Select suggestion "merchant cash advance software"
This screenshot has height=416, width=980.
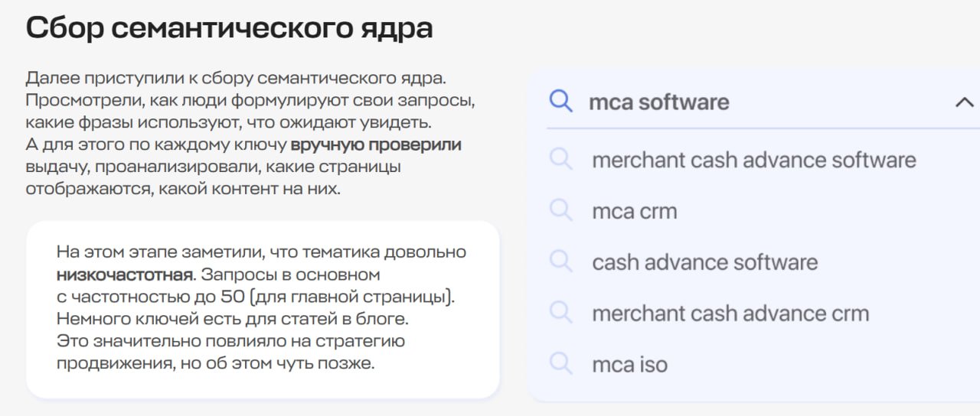tap(753, 160)
